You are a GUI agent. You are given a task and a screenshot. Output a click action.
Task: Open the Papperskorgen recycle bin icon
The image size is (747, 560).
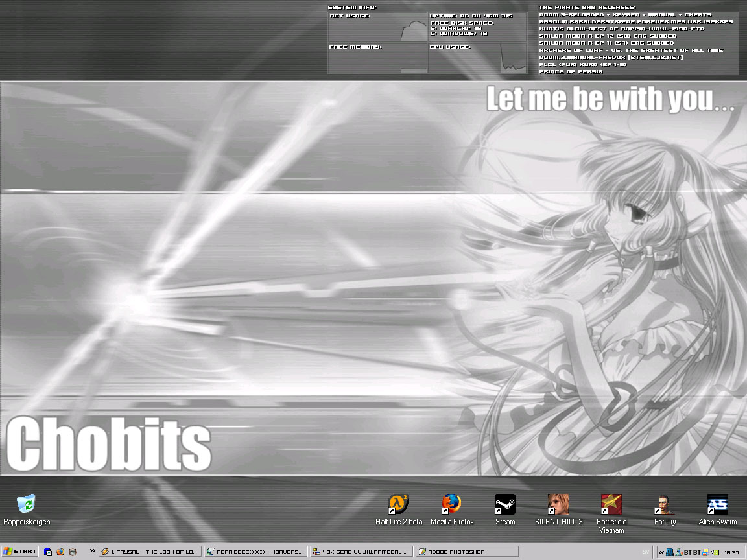click(26, 509)
